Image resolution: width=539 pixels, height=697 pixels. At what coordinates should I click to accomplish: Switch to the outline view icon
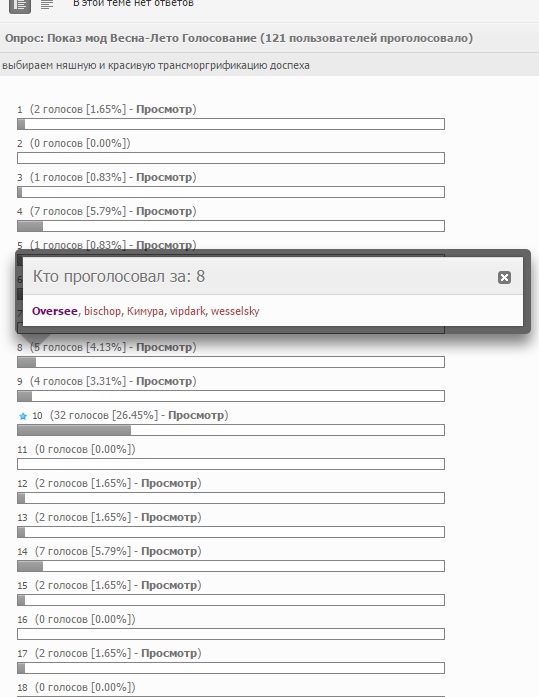[x=47, y=4]
